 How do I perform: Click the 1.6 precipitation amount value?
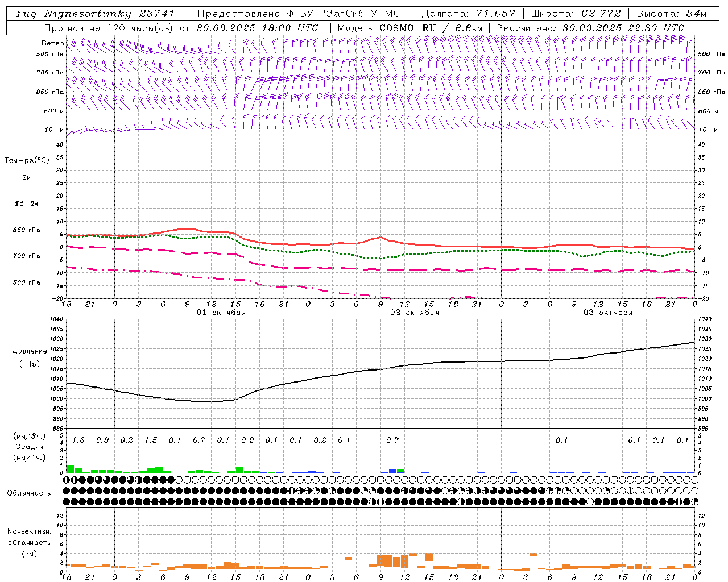[78, 440]
